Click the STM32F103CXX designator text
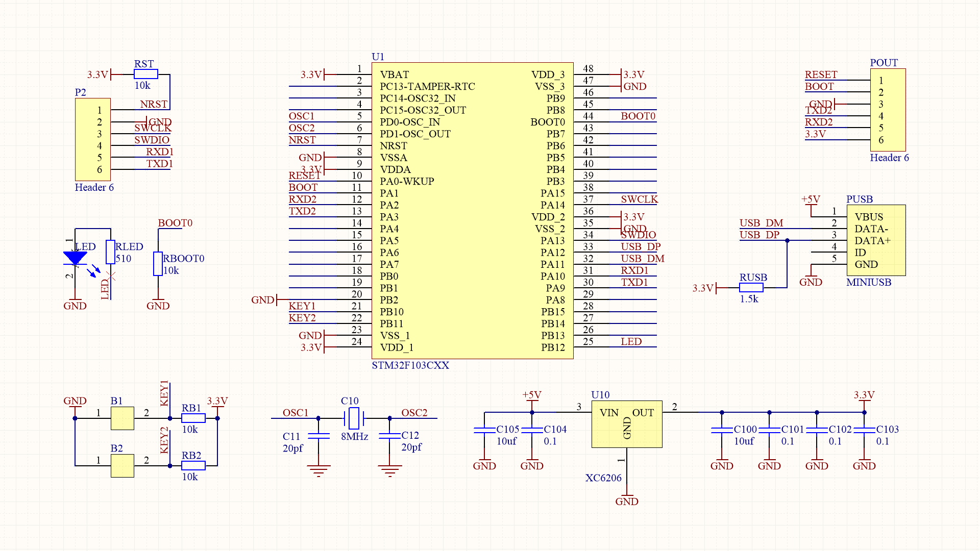 click(x=410, y=365)
